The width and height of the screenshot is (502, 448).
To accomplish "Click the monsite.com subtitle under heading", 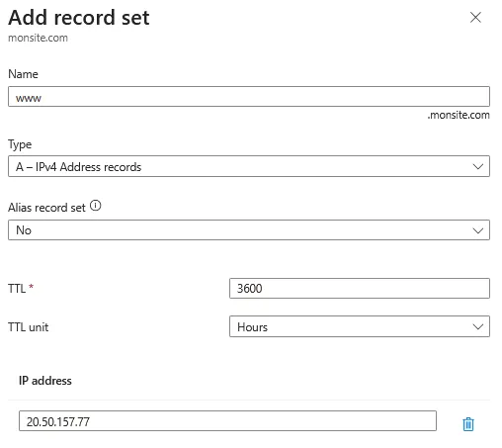I will click(38, 38).
